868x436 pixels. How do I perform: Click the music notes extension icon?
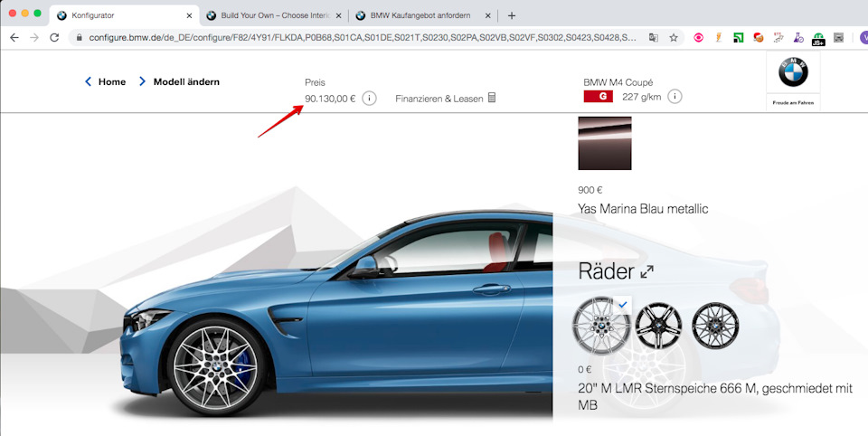[778, 38]
